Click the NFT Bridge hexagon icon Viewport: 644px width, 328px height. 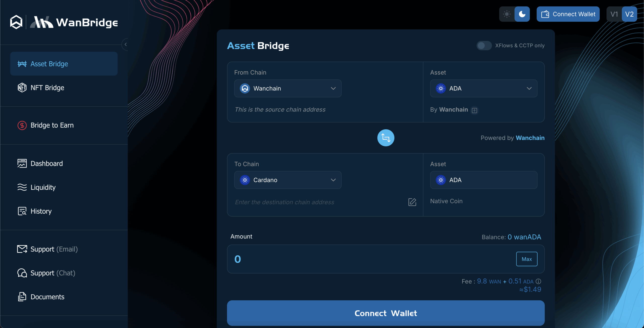click(x=22, y=88)
